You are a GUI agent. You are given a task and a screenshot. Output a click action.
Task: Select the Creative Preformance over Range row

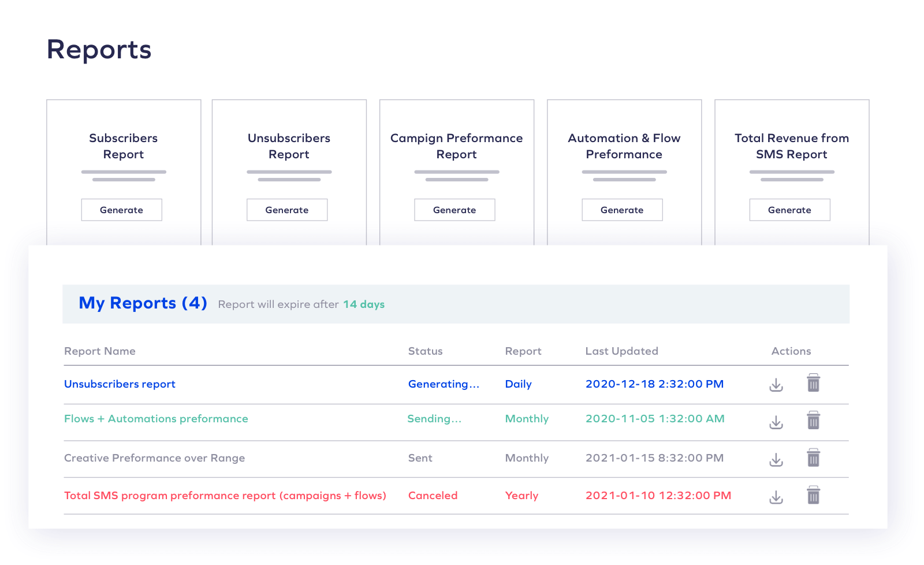[x=154, y=458]
